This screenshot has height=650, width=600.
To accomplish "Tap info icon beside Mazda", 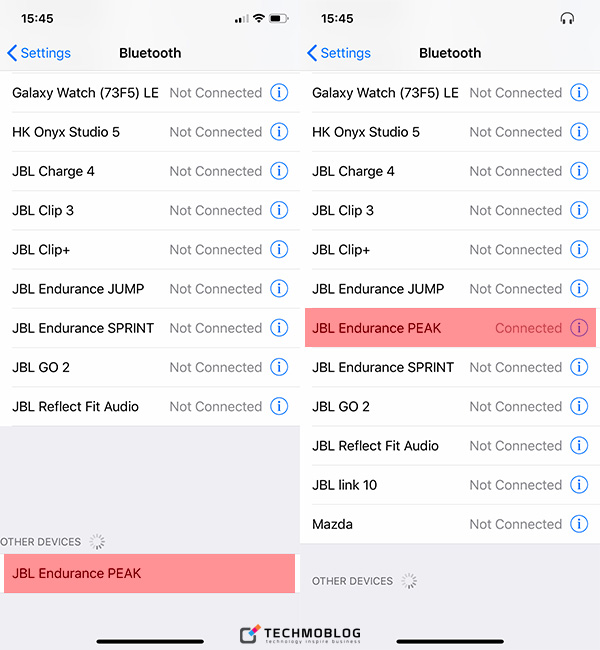I will pos(579,524).
